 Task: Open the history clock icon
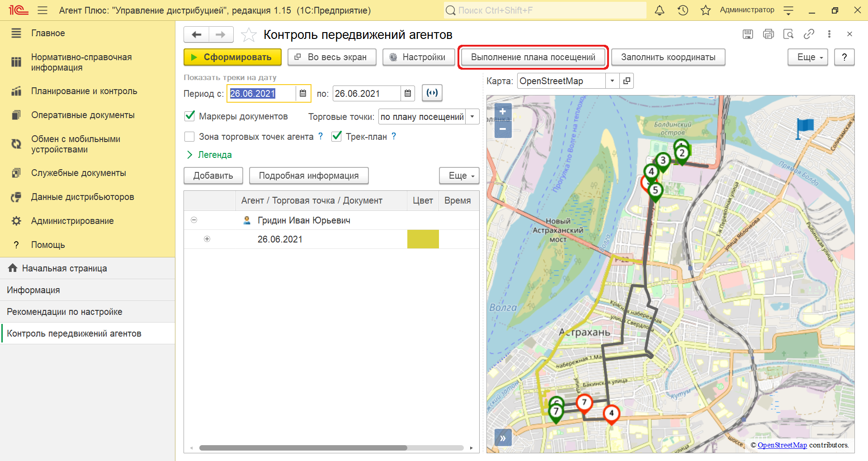point(683,10)
